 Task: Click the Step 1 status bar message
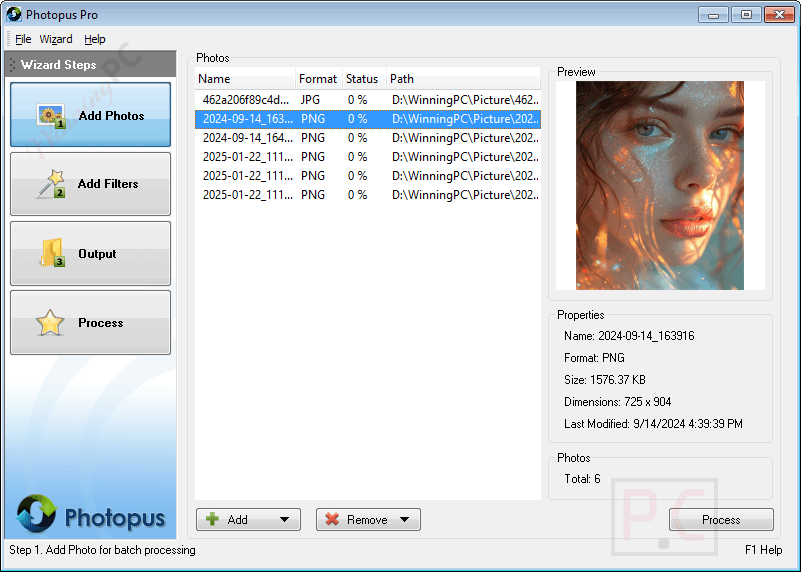click(102, 550)
